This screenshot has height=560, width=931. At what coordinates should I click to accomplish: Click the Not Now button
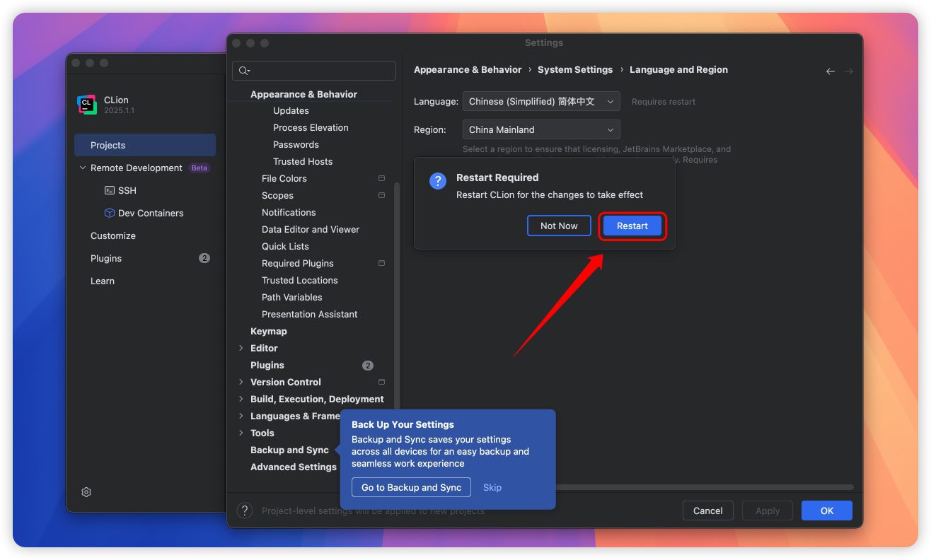[x=559, y=226]
